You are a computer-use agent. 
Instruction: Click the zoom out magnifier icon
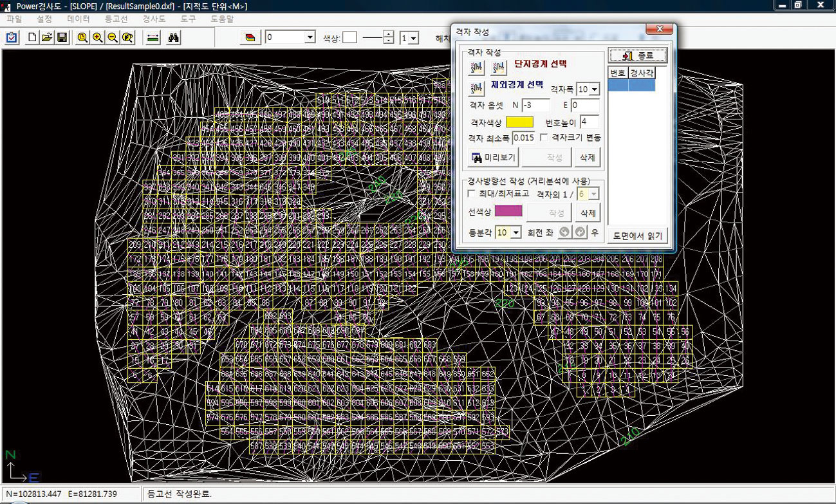(113, 38)
